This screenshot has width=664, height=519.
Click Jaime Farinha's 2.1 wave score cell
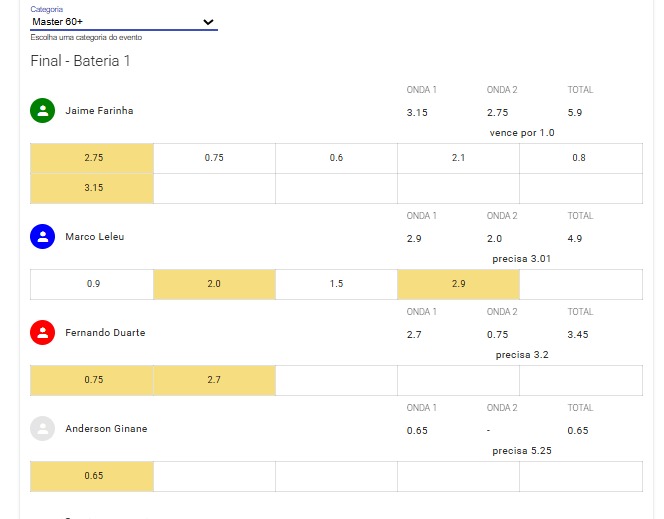(x=458, y=158)
